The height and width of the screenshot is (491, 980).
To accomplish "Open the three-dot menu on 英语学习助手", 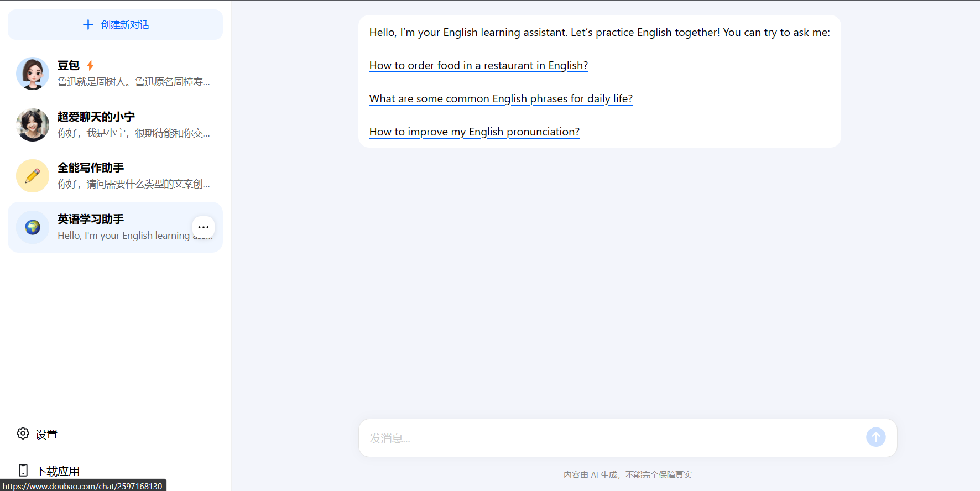I will 204,227.
